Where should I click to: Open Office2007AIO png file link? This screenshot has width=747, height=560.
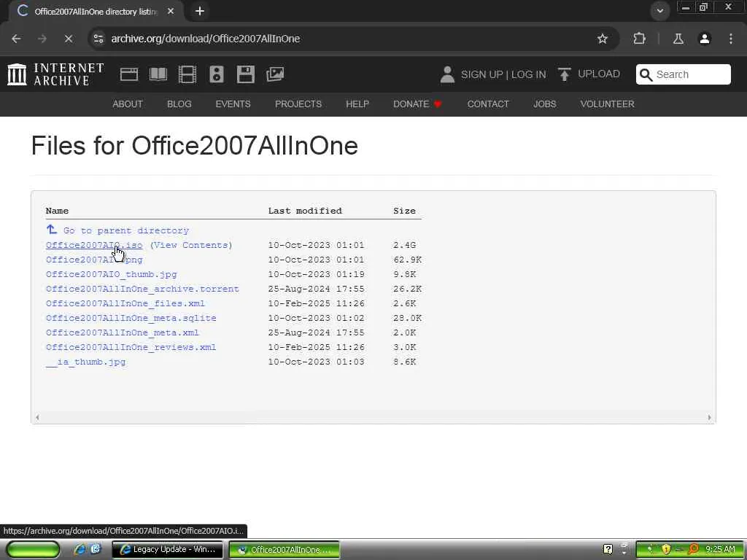pyautogui.click(x=94, y=260)
